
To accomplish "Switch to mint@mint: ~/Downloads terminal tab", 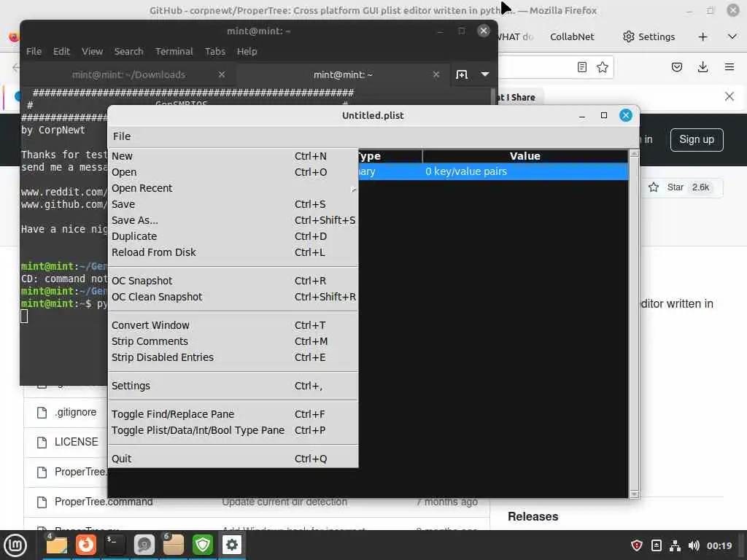I will pyautogui.click(x=128, y=75).
